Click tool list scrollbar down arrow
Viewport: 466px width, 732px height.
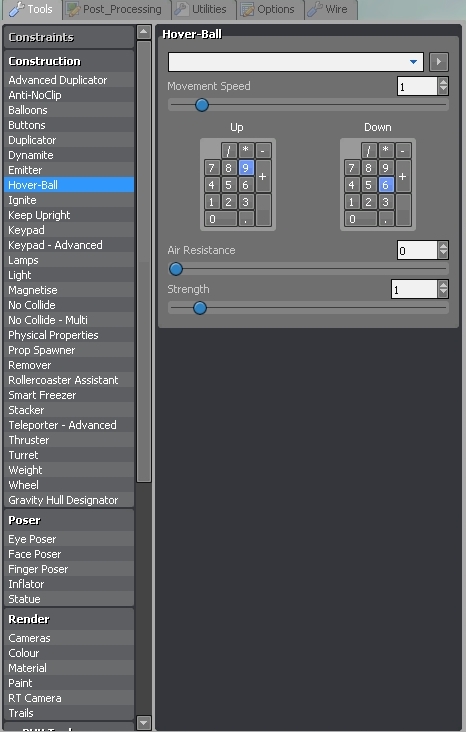pyautogui.click(x=144, y=723)
